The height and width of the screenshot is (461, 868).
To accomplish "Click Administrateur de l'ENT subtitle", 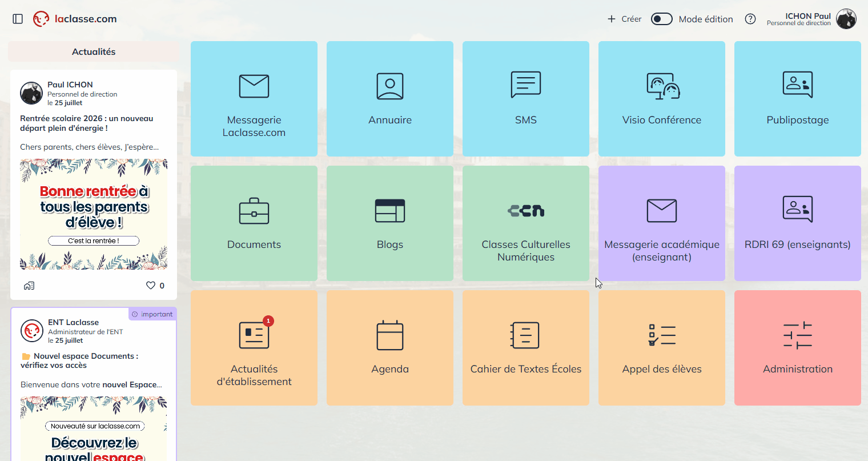I will point(86,332).
